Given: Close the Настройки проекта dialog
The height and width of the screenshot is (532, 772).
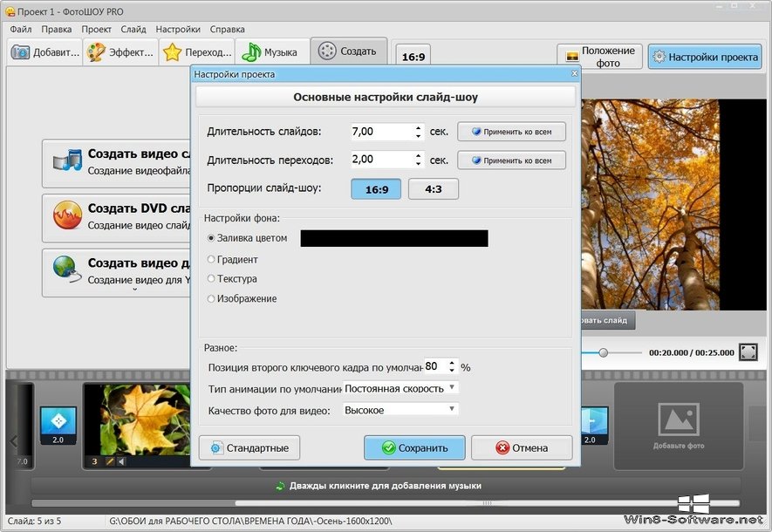Looking at the screenshot, I should (574, 74).
